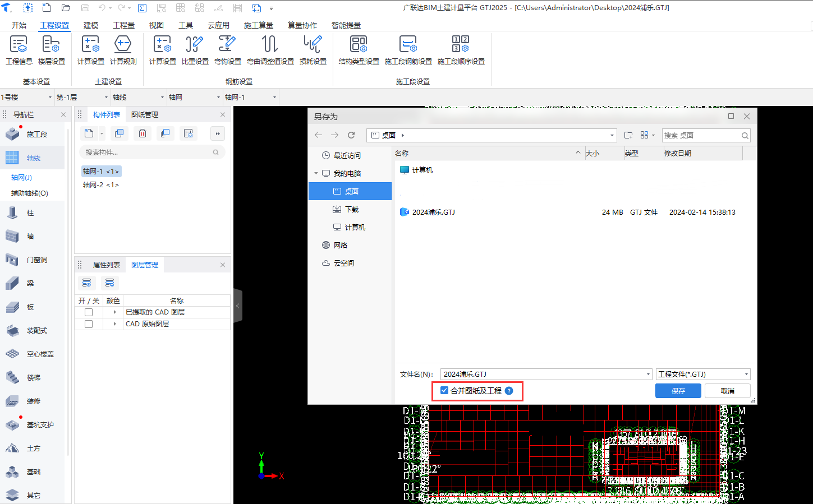This screenshot has height=504, width=813.
Task: Select 楼梯 stairs category in navigation
Action: (33, 378)
